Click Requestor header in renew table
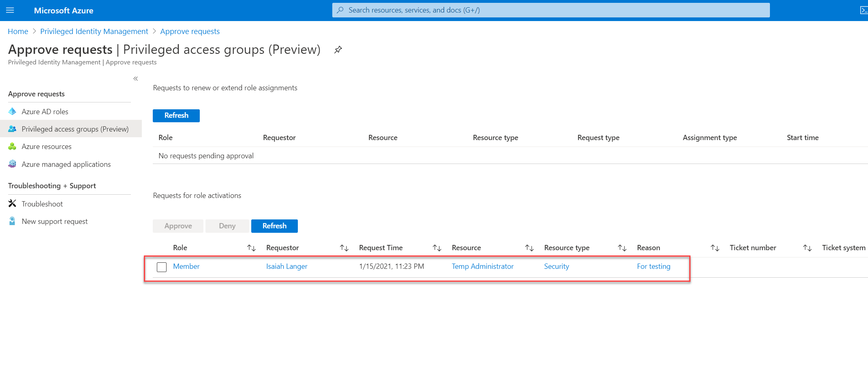868x385 pixels. [279, 138]
